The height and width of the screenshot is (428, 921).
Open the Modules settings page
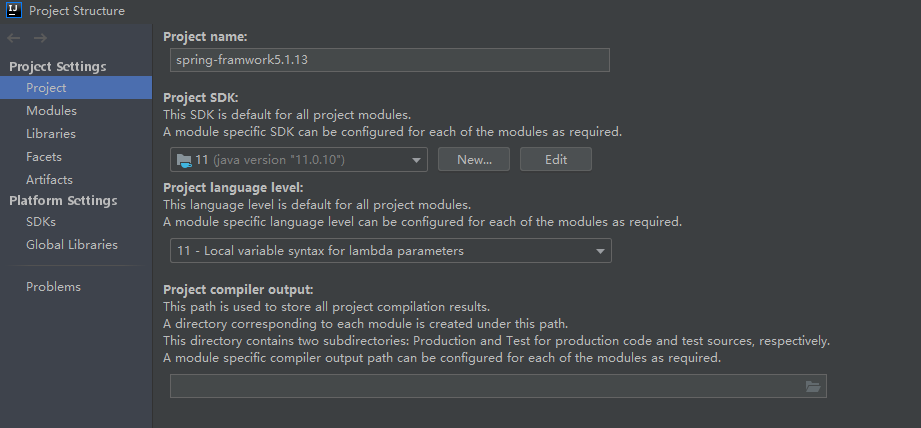click(x=51, y=111)
